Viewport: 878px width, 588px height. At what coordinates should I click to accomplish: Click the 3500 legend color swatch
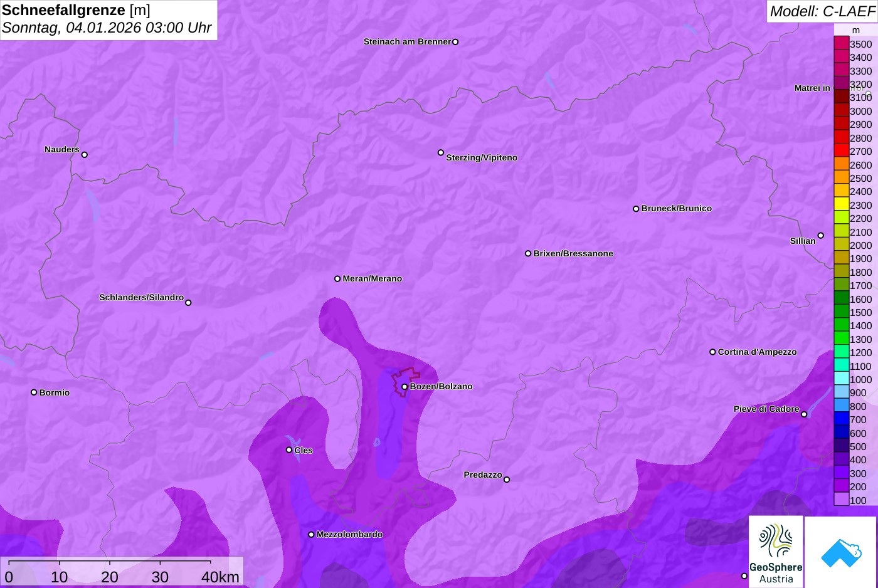click(x=842, y=43)
